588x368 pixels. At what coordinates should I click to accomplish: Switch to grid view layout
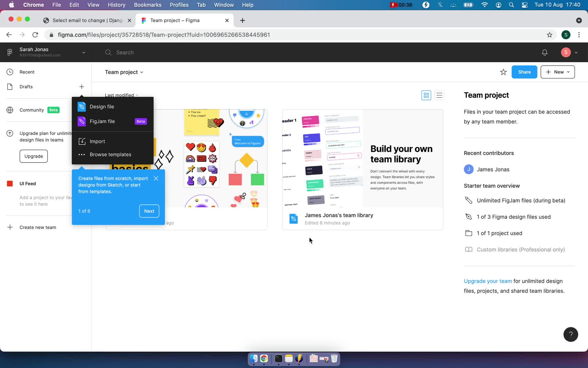(x=426, y=95)
